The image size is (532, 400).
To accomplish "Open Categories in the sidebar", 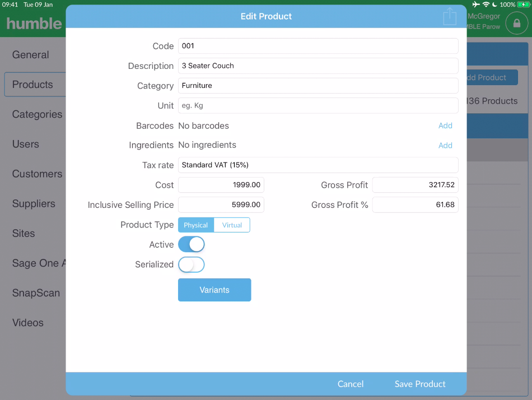I will 37,114.
